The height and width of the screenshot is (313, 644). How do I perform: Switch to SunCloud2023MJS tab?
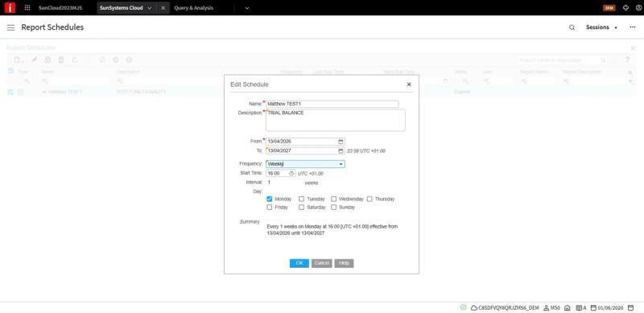(60, 8)
